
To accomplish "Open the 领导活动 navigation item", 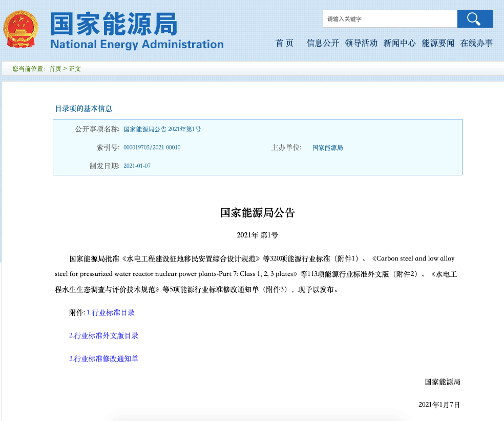I will (x=361, y=43).
